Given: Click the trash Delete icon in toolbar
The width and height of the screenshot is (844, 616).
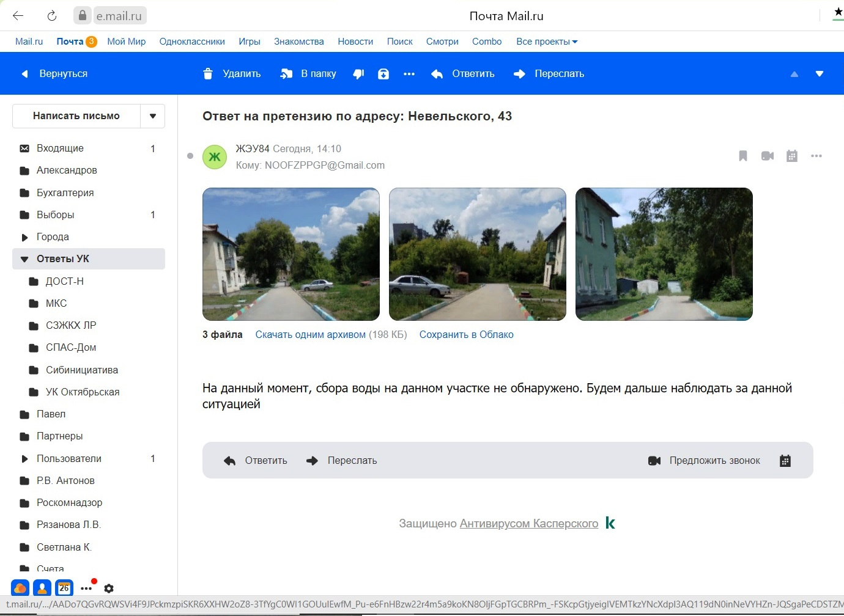Looking at the screenshot, I should 208,74.
